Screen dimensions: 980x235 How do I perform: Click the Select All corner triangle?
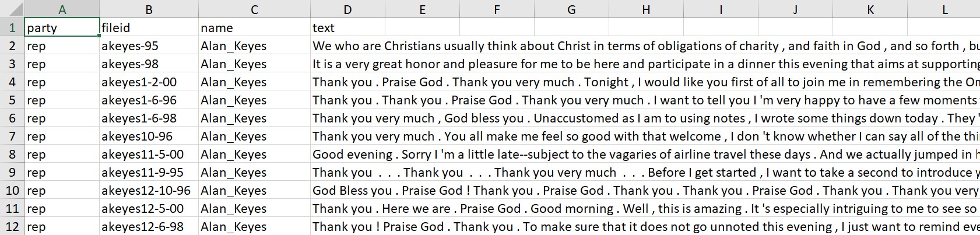point(12,9)
